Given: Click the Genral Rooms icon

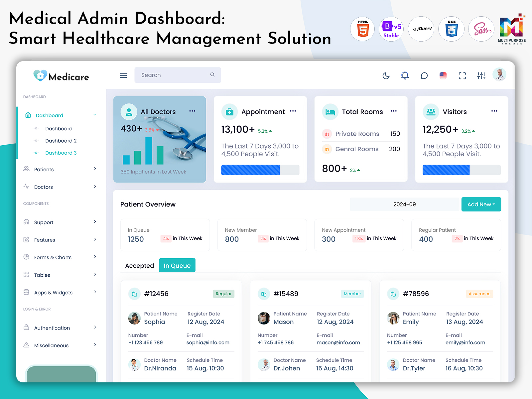Looking at the screenshot, I should pos(327,149).
